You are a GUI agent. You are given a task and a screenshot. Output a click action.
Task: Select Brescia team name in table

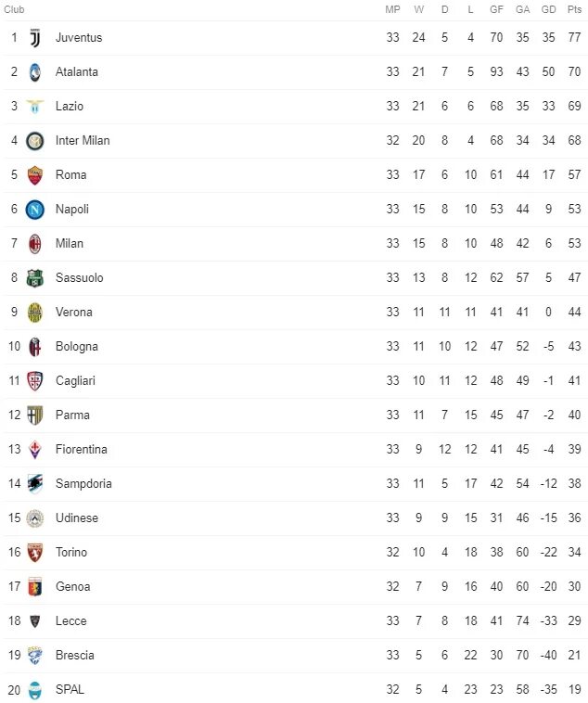point(75,656)
